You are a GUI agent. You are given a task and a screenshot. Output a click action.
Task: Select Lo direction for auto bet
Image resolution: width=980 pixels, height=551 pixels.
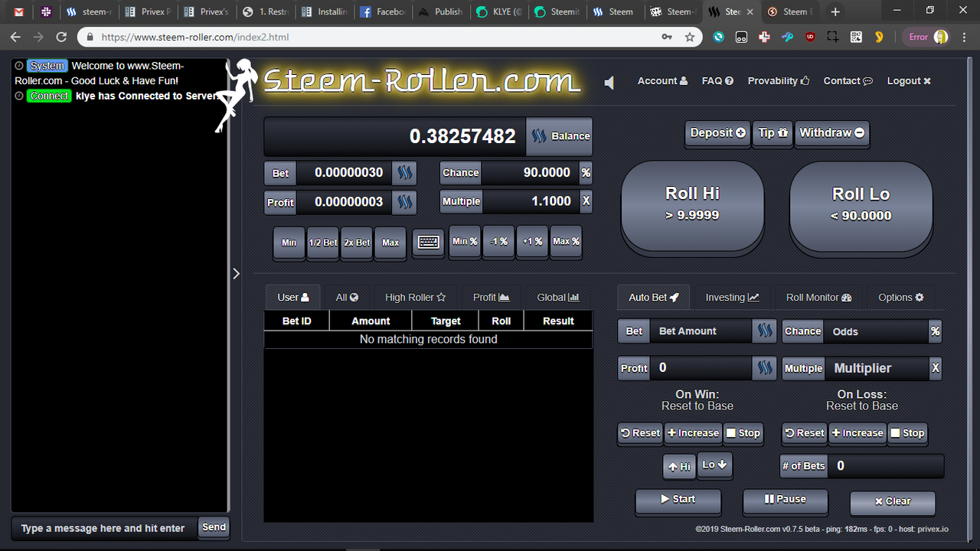714,465
